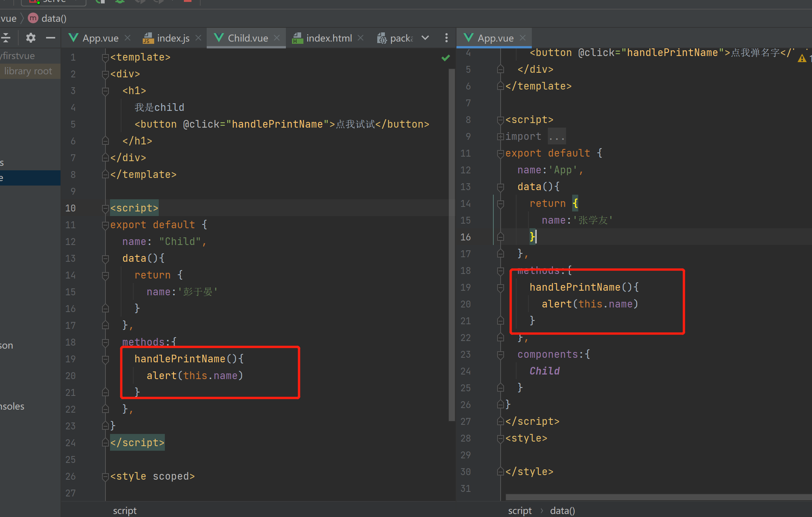Viewport: 812px width, 517px height.
Task: Switch to the index.html tab
Action: [329, 38]
